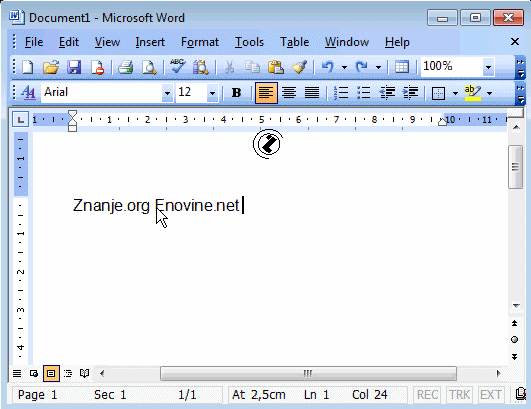Toggle Justify alignment
Image resolution: width=531 pixels, height=409 pixels.
pyautogui.click(x=312, y=92)
